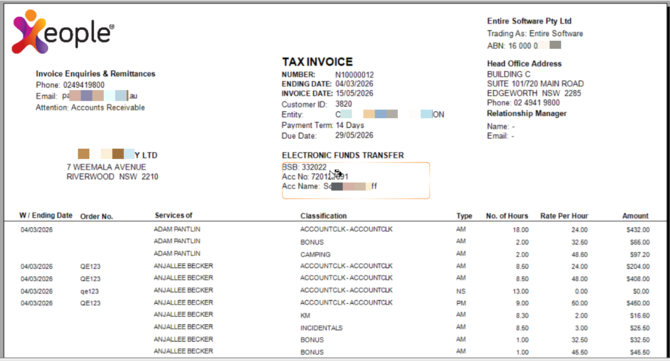Select invoice number N10000012
Image resolution: width=670 pixels, height=361 pixels.
pyautogui.click(x=354, y=75)
